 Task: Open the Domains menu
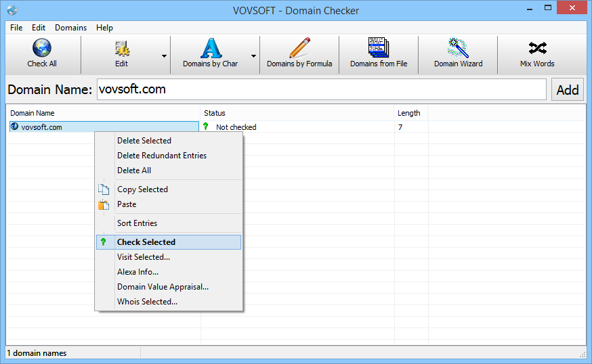(70, 28)
